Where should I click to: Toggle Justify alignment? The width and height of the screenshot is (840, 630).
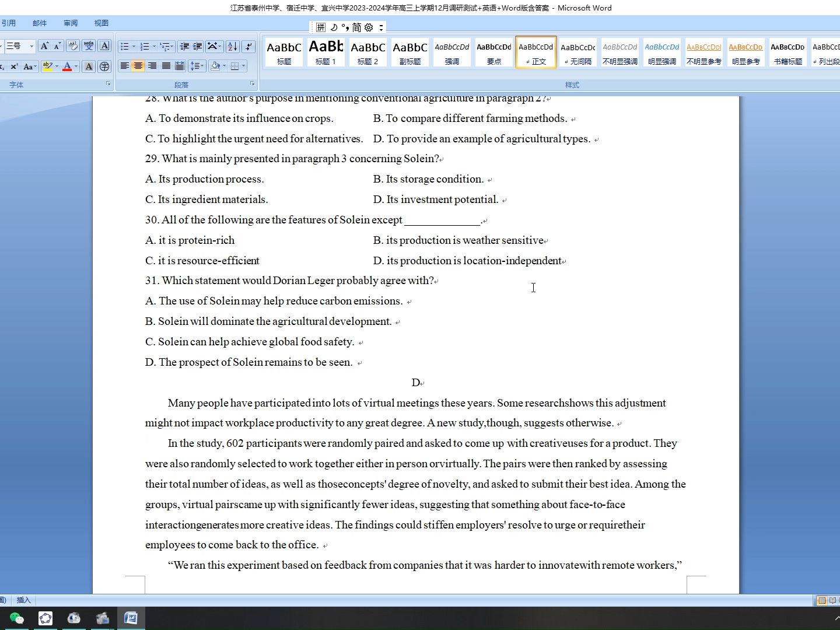166,66
